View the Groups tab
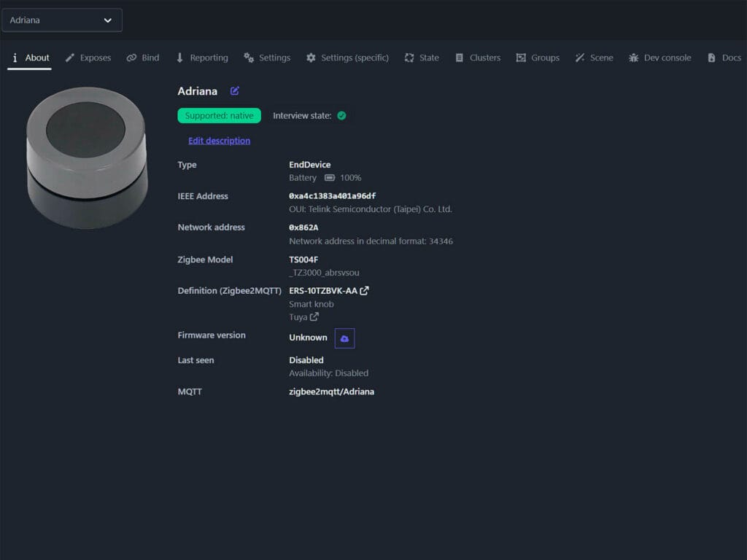 (538, 58)
